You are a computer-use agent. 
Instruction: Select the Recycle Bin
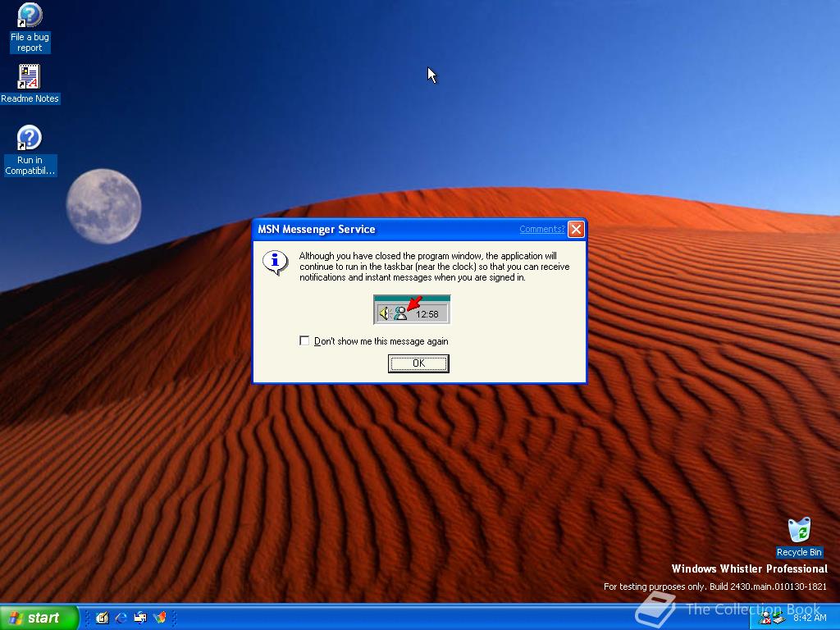click(798, 532)
